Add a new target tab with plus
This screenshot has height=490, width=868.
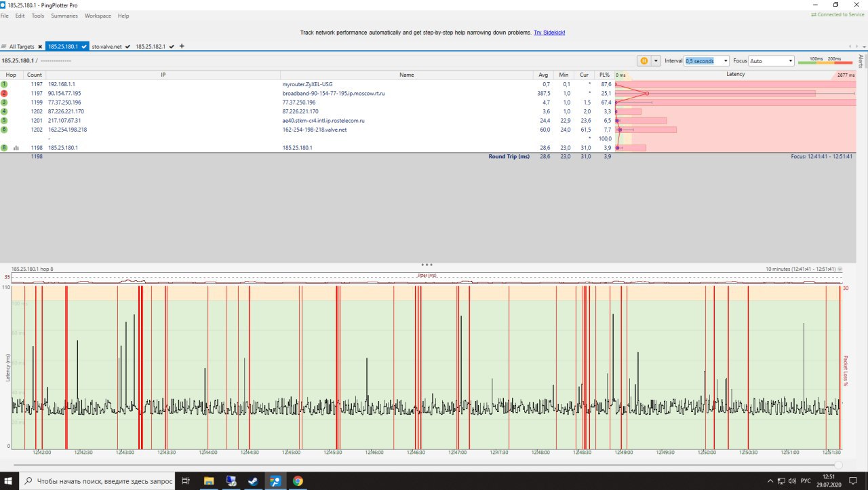pyautogui.click(x=182, y=46)
